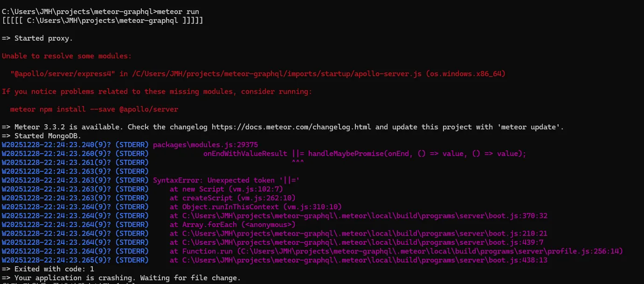Open the packages\modules.js:29375 reference
This screenshot has width=644, height=284.
(205, 145)
